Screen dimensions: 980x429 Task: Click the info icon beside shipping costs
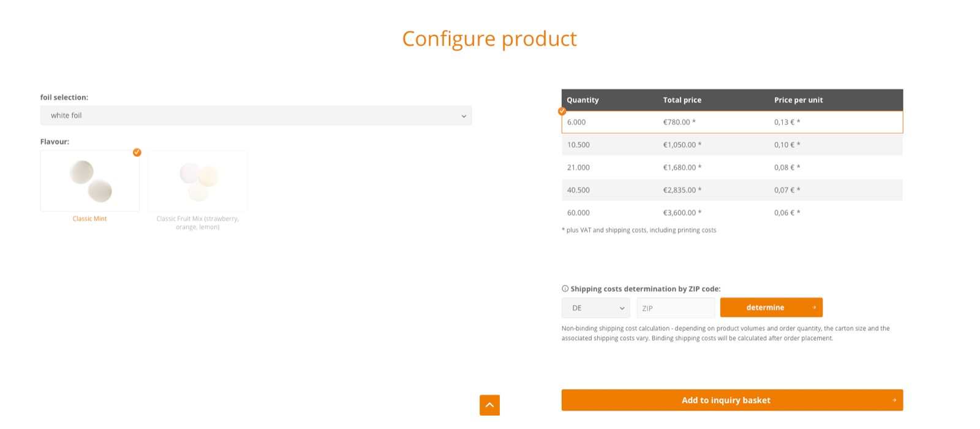(x=565, y=289)
